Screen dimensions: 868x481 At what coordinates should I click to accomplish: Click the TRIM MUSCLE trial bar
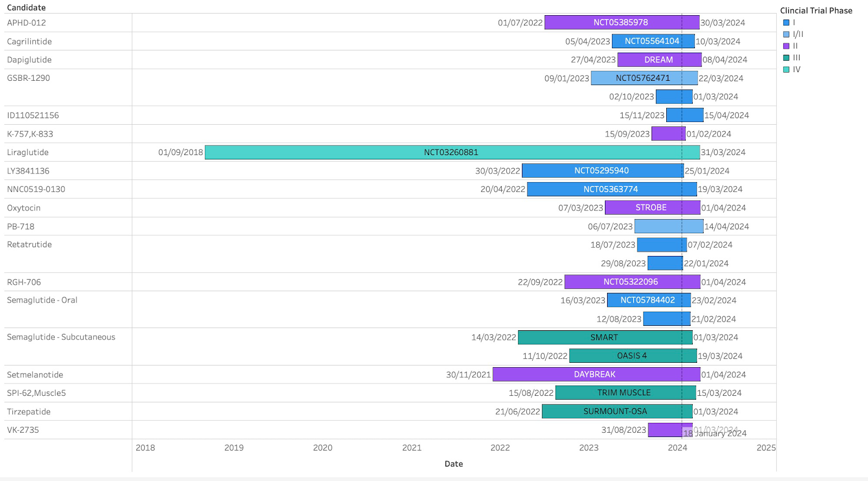point(625,393)
